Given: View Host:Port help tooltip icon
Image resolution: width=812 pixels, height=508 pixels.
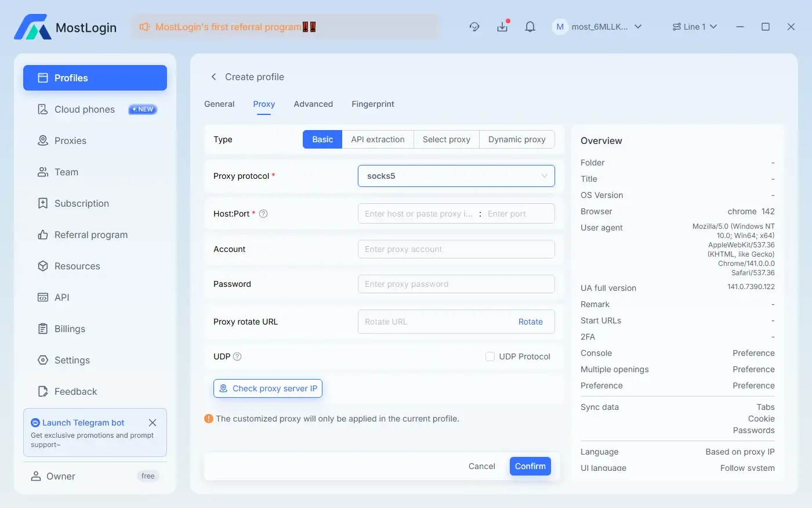Looking at the screenshot, I should coord(263,214).
